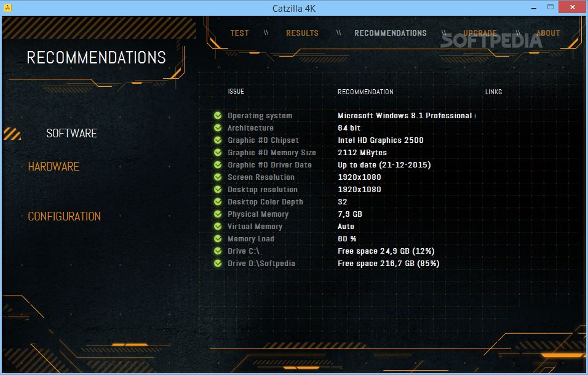Select the RECOMMENDATIONS tab
The width and height of the screenshot is (588, 375).
tap(391, 33)
